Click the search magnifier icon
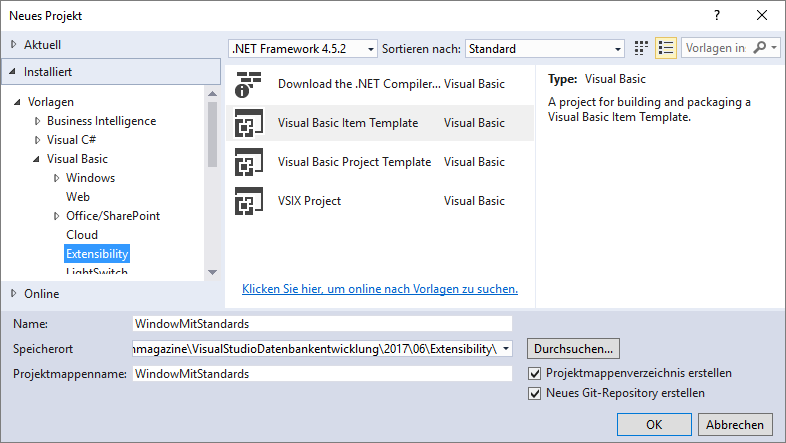Screen dimensions: 786x443 tap(761, 48)
